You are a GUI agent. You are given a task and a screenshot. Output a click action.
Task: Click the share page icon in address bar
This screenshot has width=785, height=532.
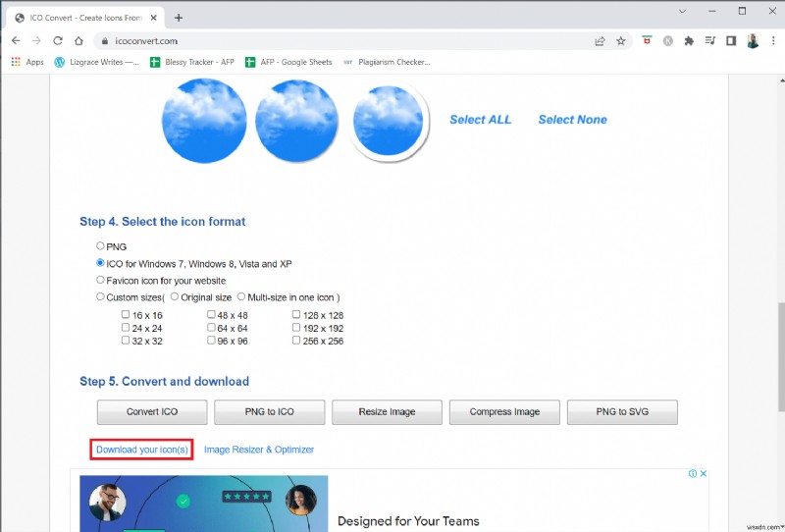(x=600, y=41)
